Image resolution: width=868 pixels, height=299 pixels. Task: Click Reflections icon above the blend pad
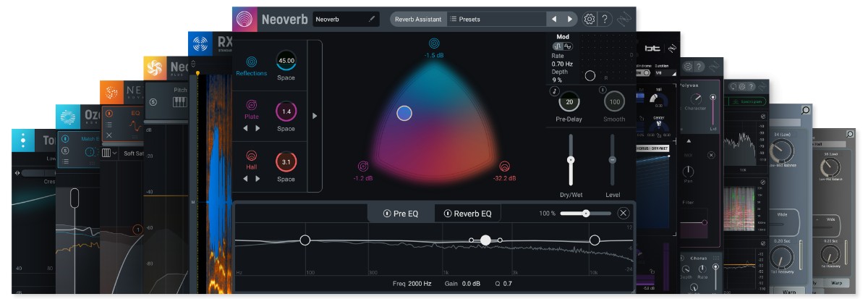[433, 43]
